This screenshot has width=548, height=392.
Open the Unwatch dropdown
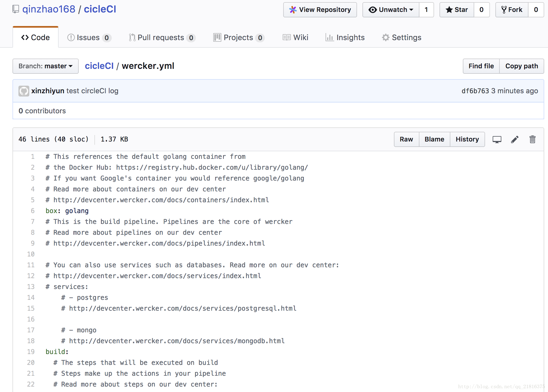pyautogui.click(x=391, y=10)
